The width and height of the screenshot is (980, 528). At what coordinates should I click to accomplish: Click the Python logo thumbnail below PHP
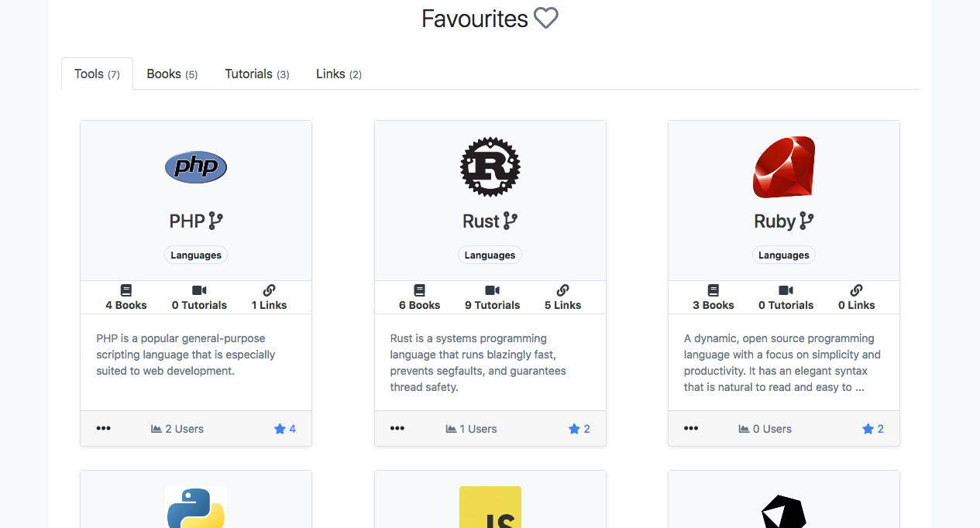coord(195,507)
